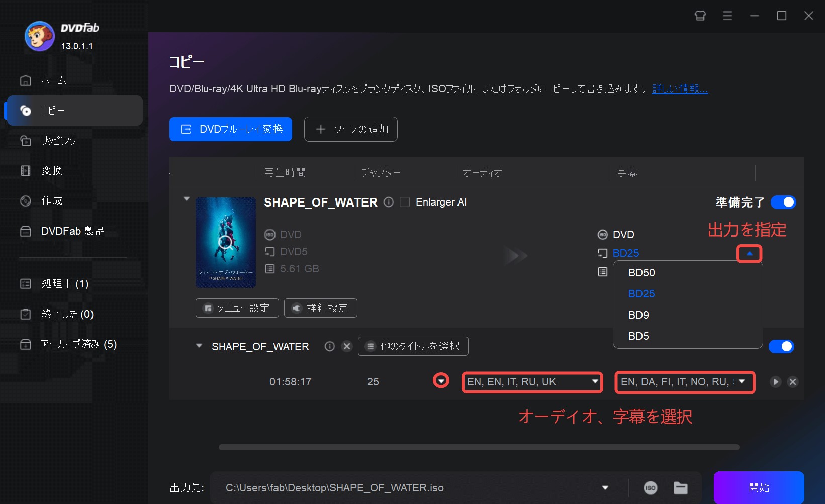Click the info icon next to SHAPE_OF_WATER title
Image resolution: width=825 pixels, height=504 pixels.
pos(388,202)
